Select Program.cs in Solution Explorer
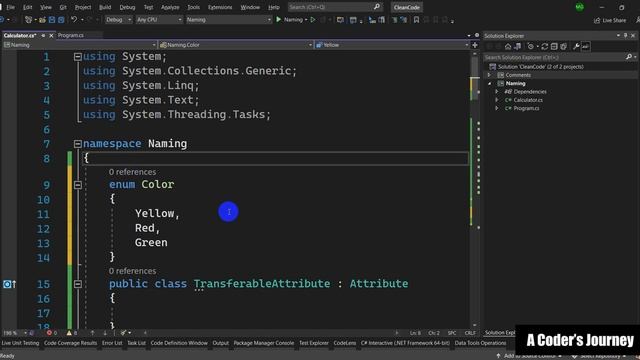The height and width of the screenshot is (360, 640). pyautogui.click(x=526, y=108)
